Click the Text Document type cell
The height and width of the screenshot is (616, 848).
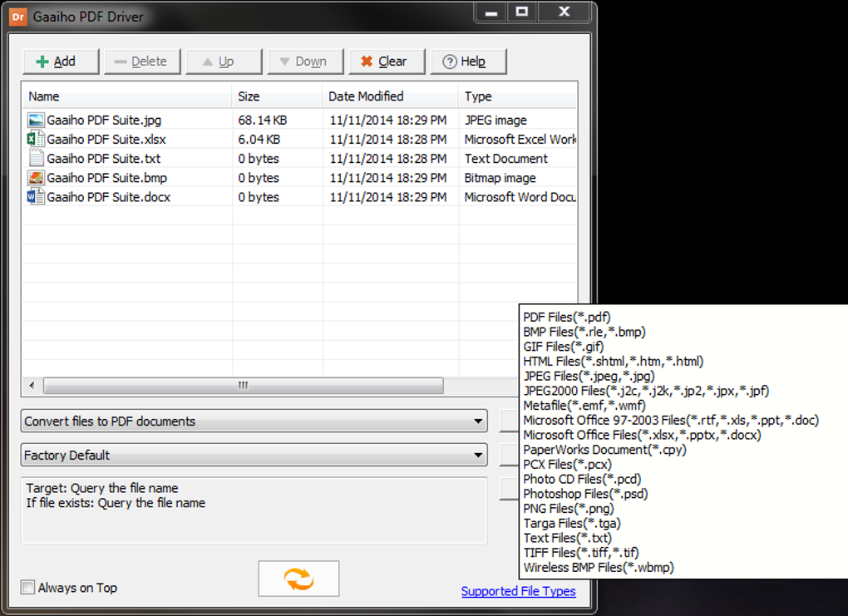coord(505,159)
